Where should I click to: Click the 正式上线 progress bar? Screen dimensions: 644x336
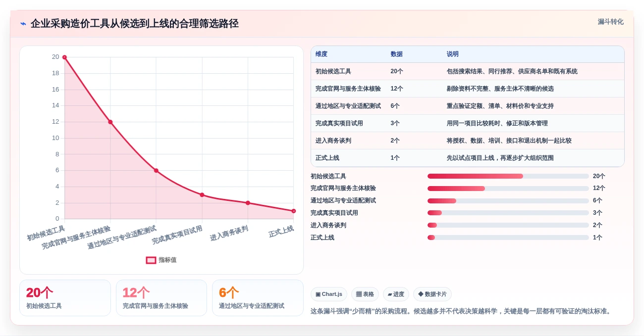[508, 238]
